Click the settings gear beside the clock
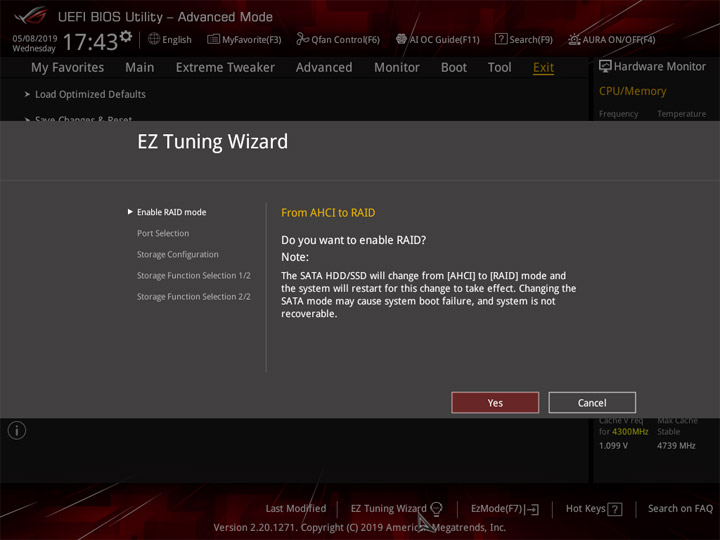 click(x=126, y=36)
